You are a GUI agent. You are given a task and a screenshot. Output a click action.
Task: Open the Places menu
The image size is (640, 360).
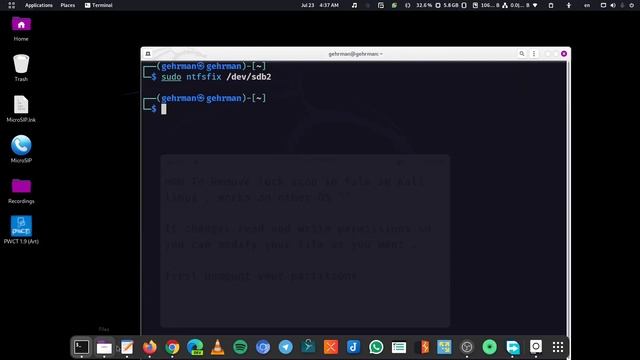click(x=68, y=5)
